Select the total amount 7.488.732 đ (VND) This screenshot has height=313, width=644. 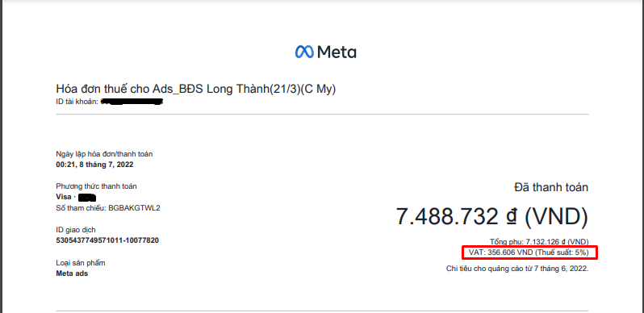(492, 216)
